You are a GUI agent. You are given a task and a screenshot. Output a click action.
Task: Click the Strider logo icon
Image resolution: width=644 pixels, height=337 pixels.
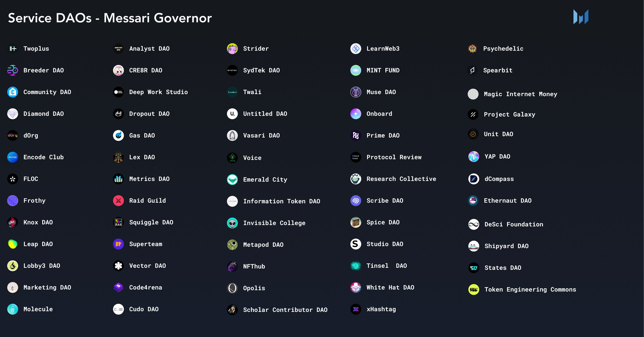coord(232,49)
